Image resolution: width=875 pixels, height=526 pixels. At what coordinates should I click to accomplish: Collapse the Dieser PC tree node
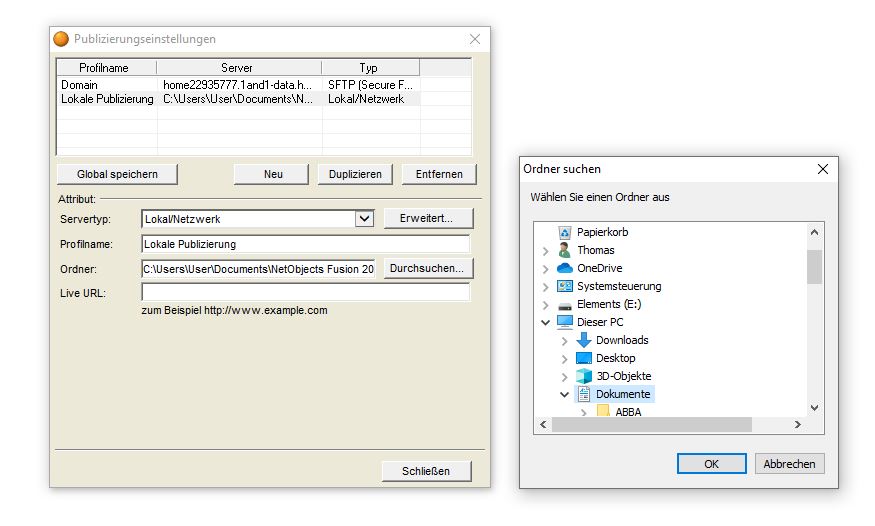[545, 322]
